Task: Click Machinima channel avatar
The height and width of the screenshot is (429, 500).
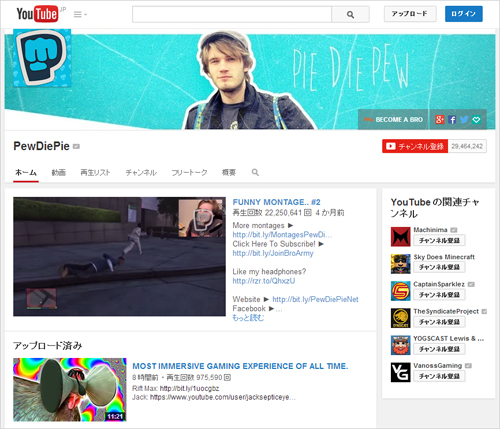Action: point(400,237)
